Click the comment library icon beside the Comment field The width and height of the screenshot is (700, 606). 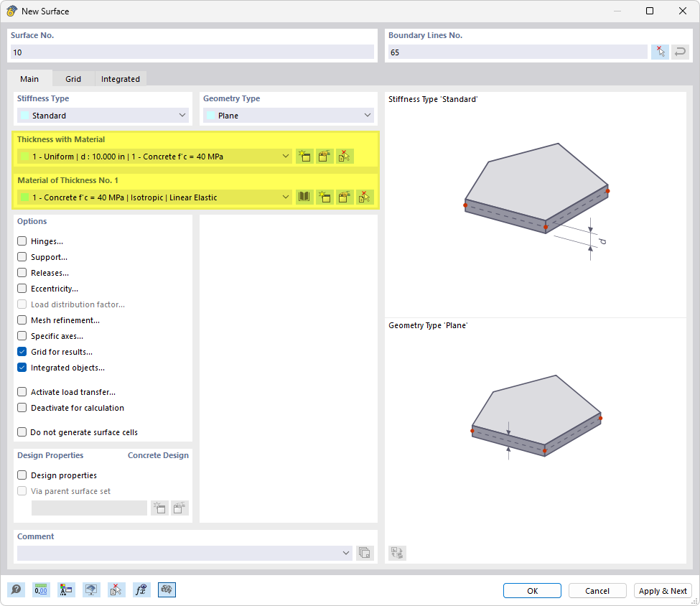click(365, 553)
